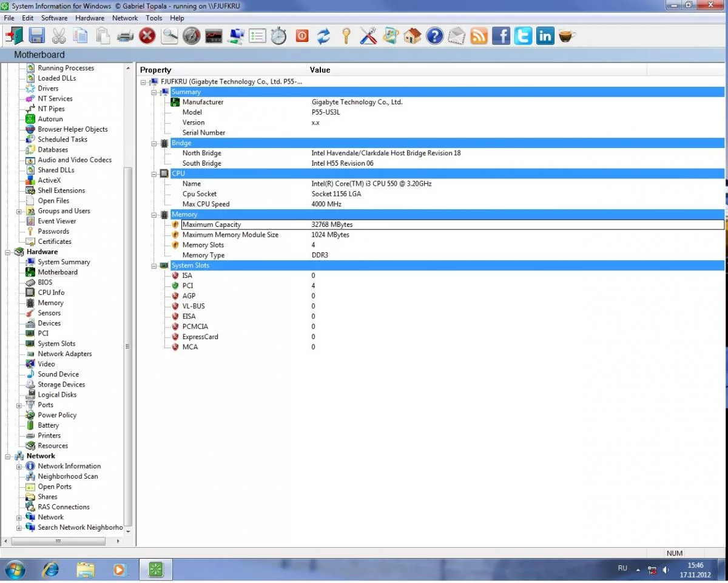Click the Save floppy disk toolbar icon

click(36, 36)
